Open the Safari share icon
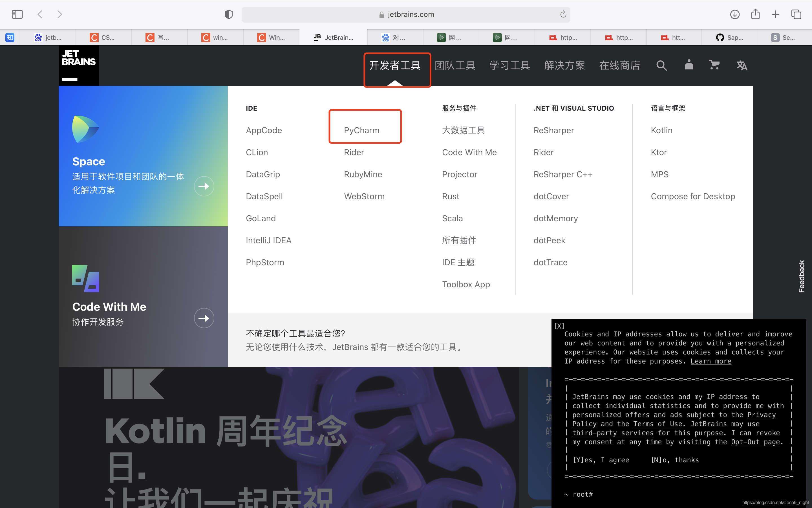 [x=755, y=14]
